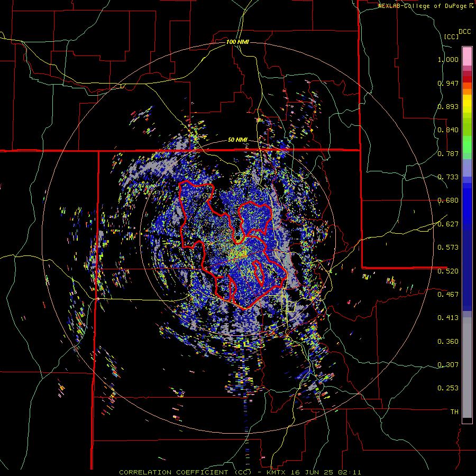Select the 0.413 scale value

point(448,318)
